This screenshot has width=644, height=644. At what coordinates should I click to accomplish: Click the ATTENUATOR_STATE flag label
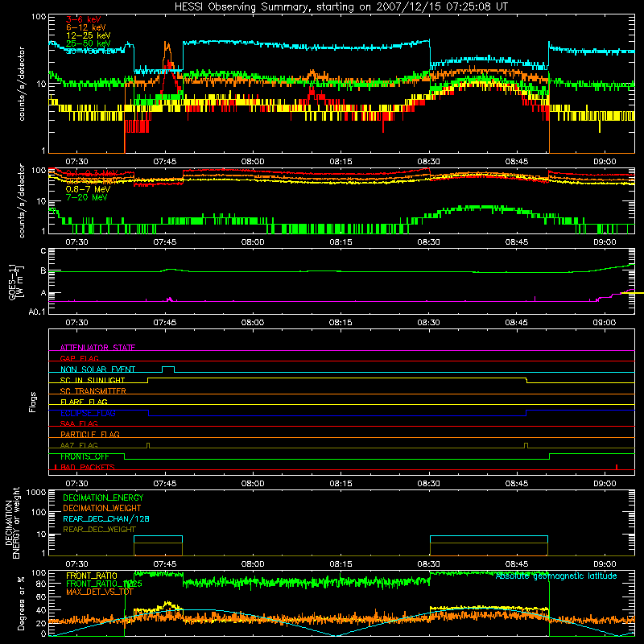click(97, 348)
